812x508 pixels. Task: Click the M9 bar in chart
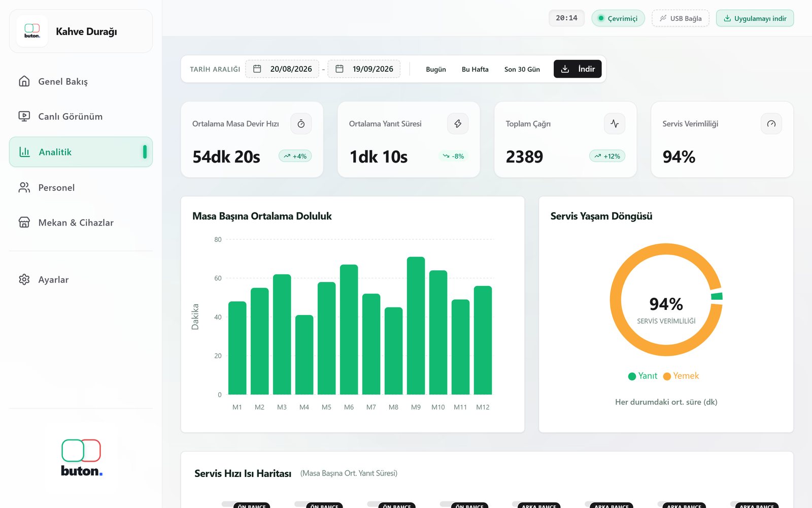[x=416, y=326]
